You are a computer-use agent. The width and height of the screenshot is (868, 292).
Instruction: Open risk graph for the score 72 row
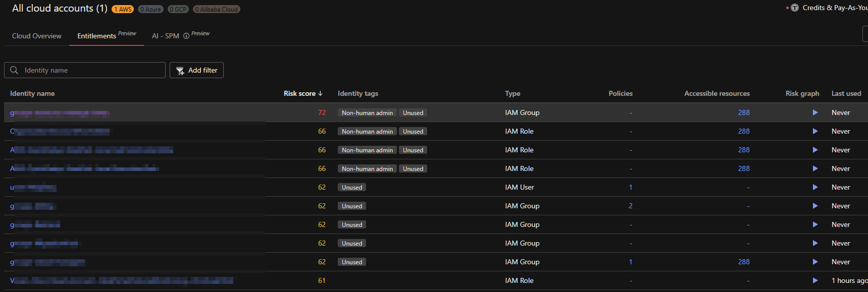tap(814, 112)
